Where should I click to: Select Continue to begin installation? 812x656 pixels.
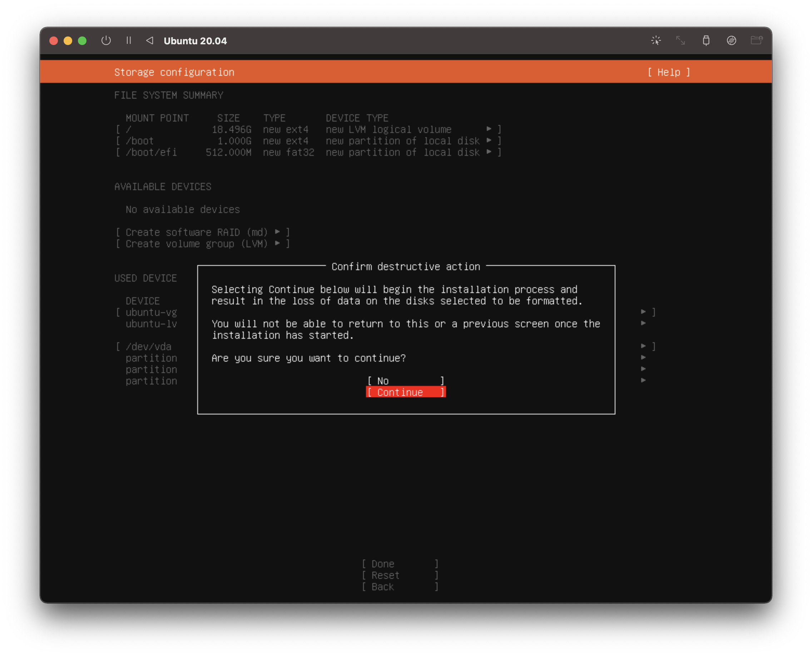(406, 392)
